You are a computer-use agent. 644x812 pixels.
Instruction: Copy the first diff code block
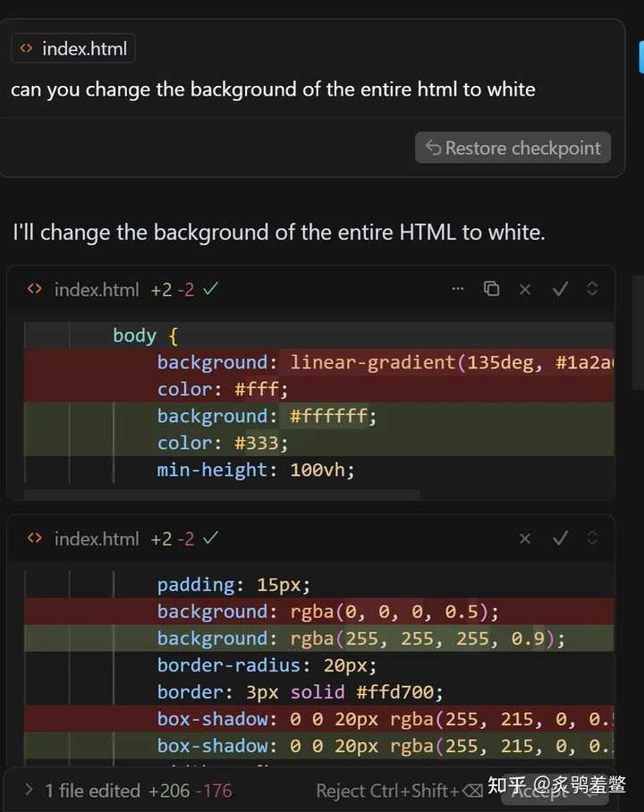click(491, 289)
